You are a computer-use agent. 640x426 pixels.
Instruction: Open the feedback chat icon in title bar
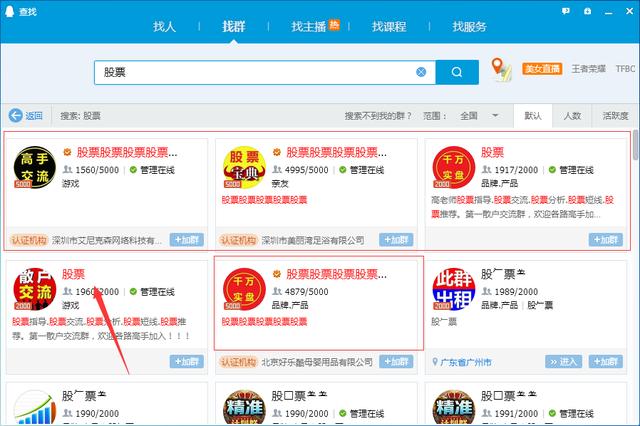566,11
